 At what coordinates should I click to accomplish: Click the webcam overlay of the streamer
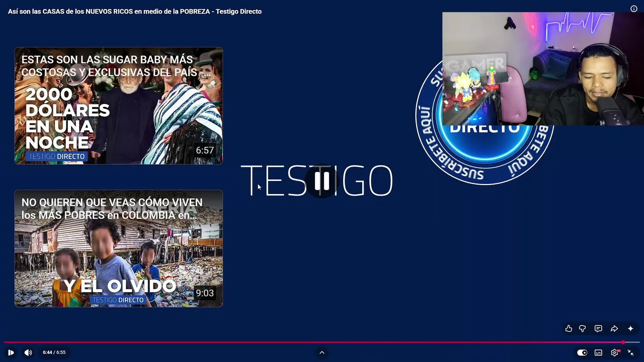(x=543, y=69)
